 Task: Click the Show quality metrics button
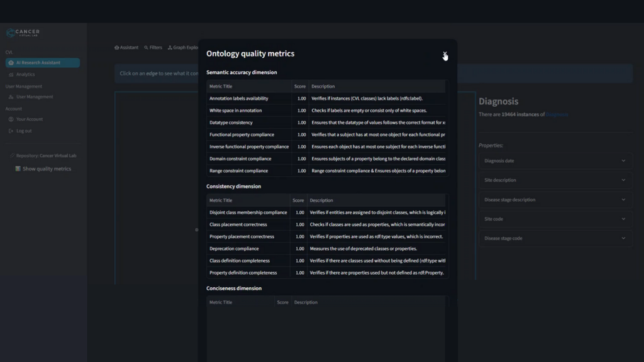pos(47,169)
